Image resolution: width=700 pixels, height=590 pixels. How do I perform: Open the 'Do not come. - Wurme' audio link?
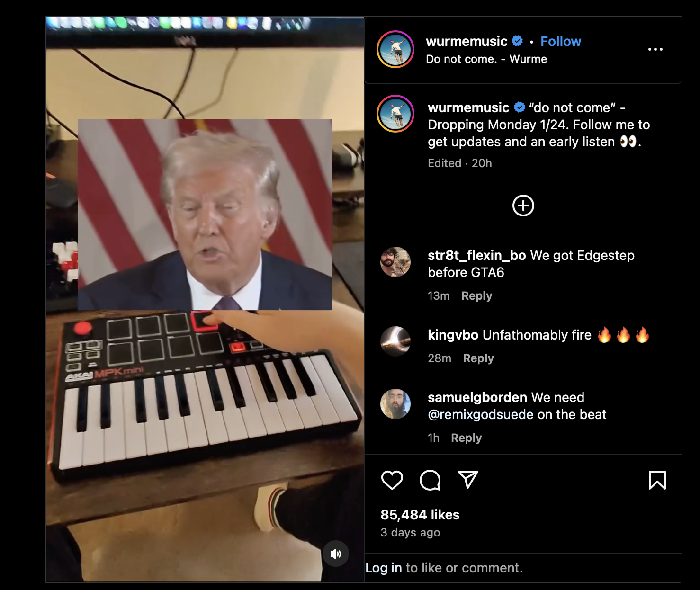pos(486,59)
